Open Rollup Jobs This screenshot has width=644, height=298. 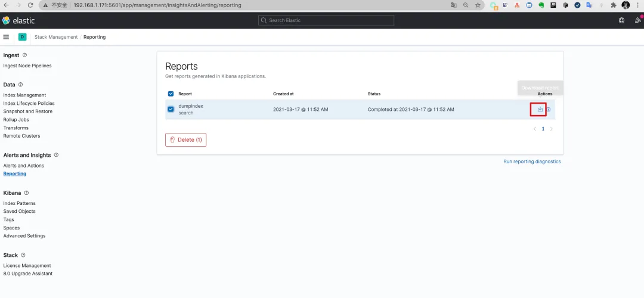coord(16,120)
